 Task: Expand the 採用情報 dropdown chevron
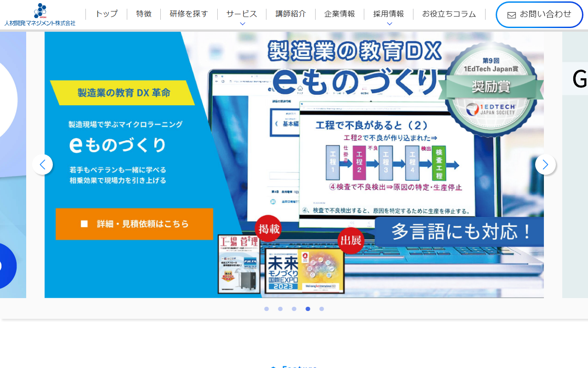coord(390,24)
